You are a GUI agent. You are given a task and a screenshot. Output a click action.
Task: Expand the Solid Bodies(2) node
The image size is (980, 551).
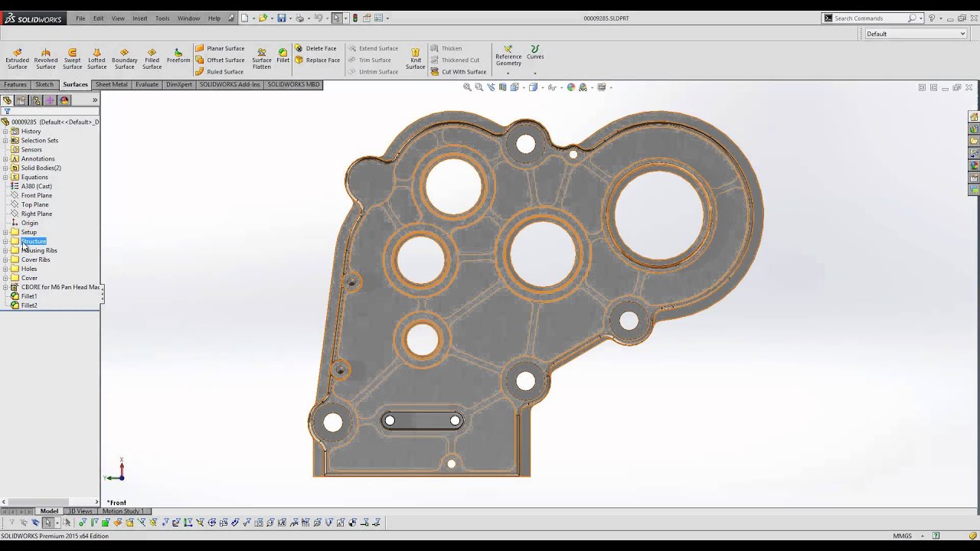point(5,168)
